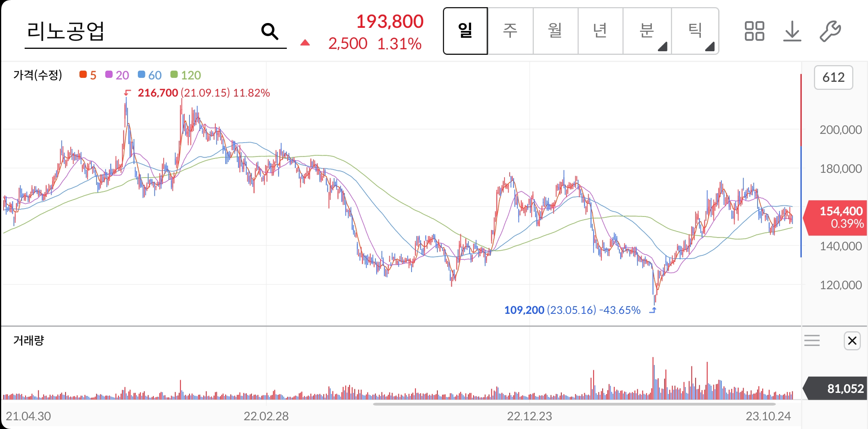Toggle the 20-day moving average legend
868x429 pixels.
(x=118, y=75)
